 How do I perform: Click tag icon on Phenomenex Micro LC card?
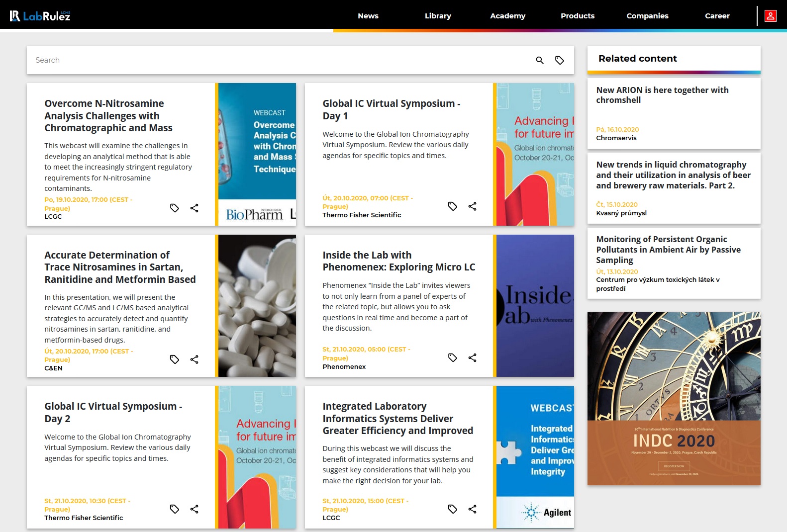453,357
